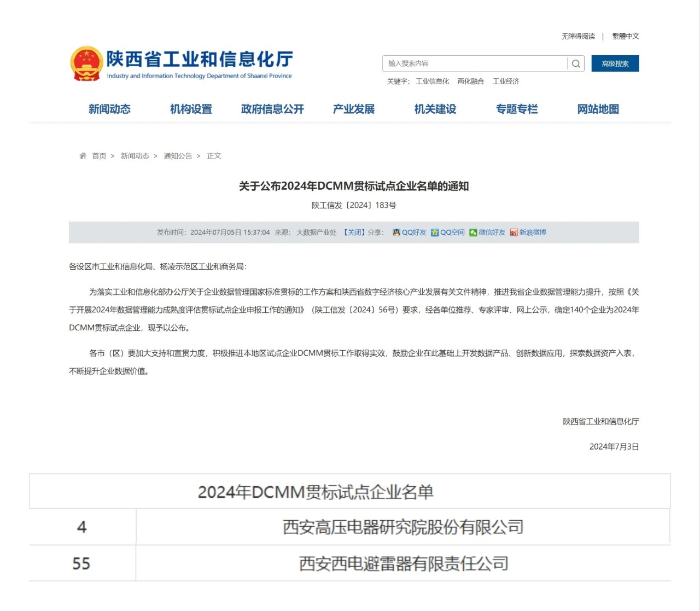The image size is (700, 611).
Task: Share article to QQ空间
Action: pos(447,232)
